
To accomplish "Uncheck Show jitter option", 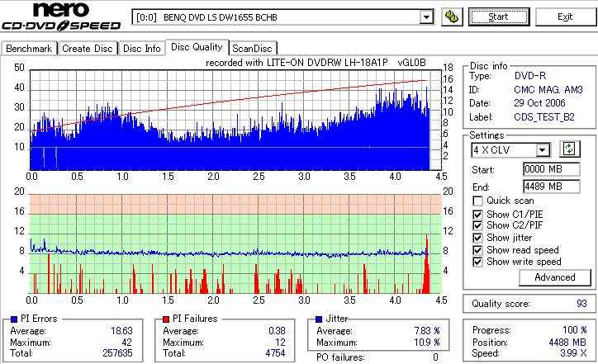I will click(477, 238).
